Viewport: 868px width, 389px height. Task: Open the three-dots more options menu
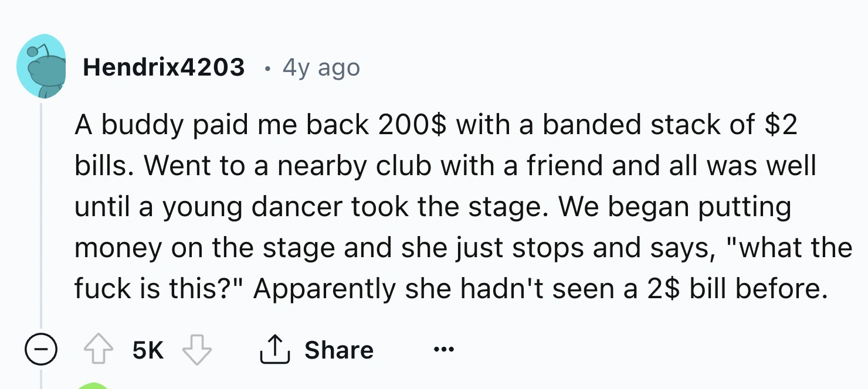click(445, 350)
